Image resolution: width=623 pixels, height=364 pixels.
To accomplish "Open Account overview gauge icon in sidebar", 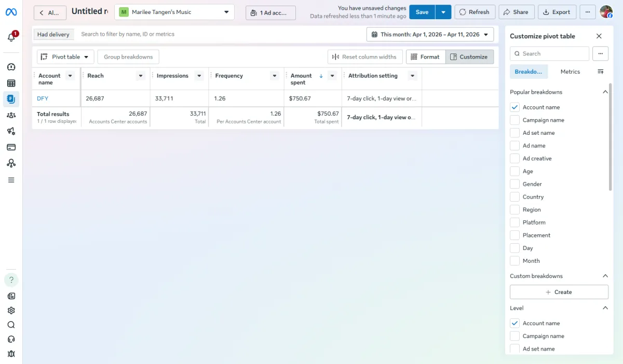I will 11,67.
